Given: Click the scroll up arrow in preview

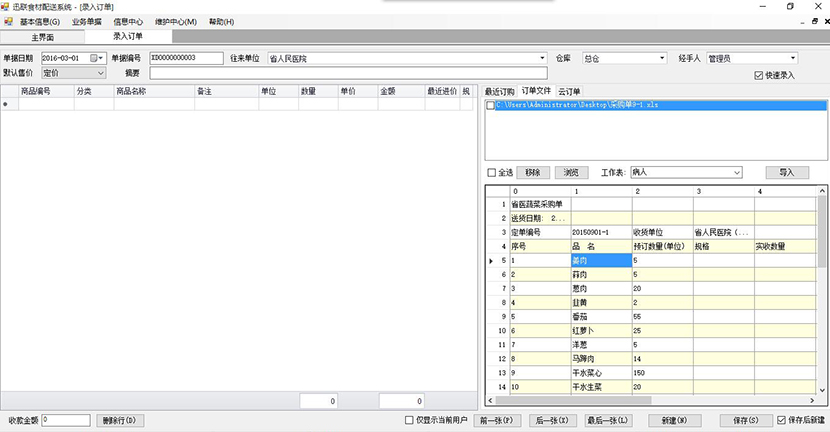Looking at the screenshot, I should [x=822, y=191].
